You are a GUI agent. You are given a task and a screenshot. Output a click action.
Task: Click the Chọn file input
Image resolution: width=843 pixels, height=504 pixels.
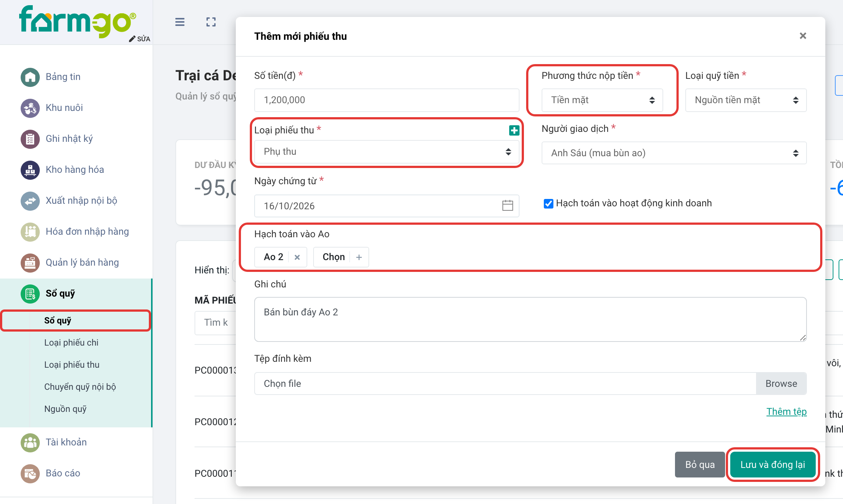point(505,384)
